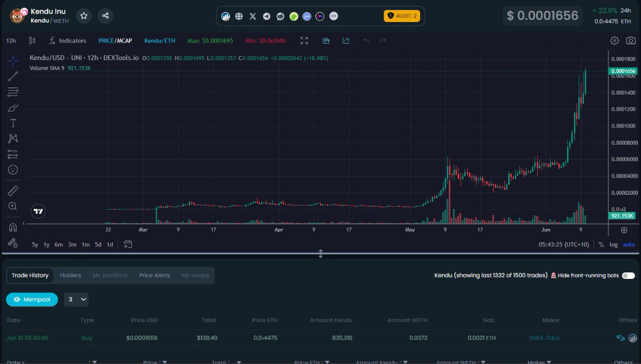Select the forecasting and measurement tool
The height and width of the screenshot is (364, 641).
13,154
